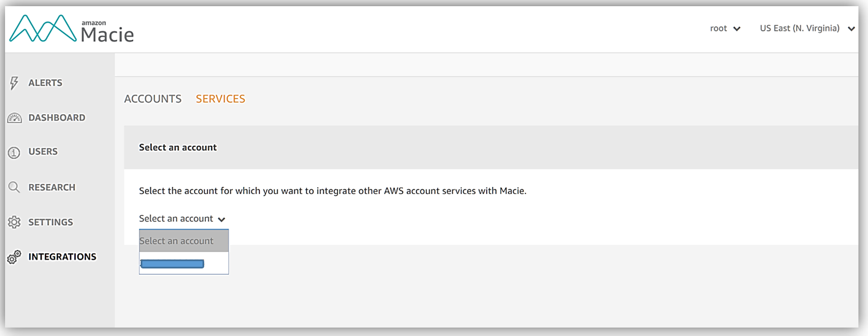Click the lightning bolt Alerts icon
This screenshot has width=868, height=336.
15,83
